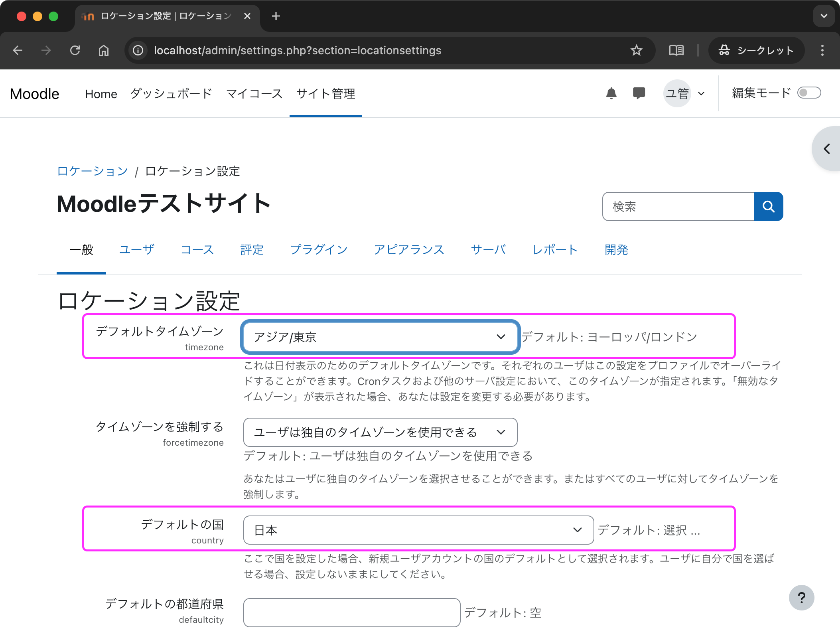Bookmark page with star icon

coord(636,50)
